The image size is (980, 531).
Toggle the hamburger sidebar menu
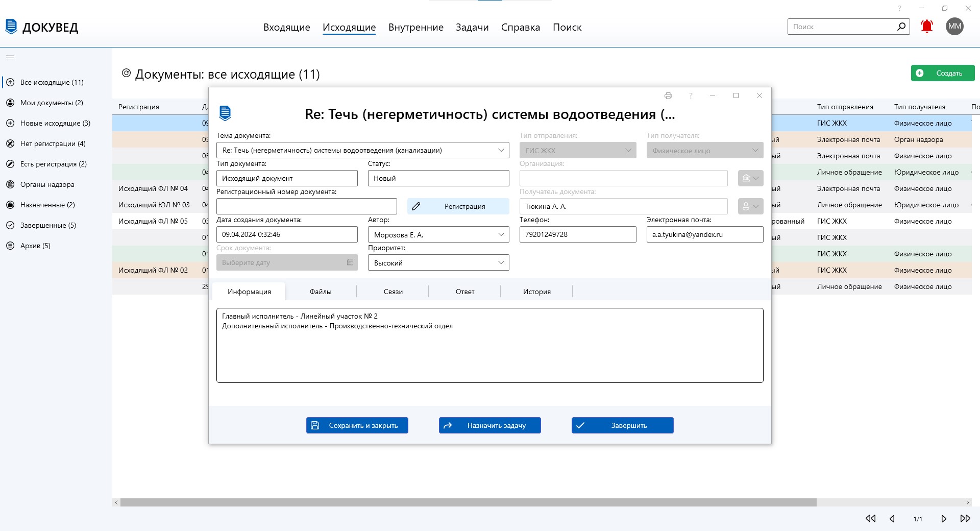(x=10, y=58)
